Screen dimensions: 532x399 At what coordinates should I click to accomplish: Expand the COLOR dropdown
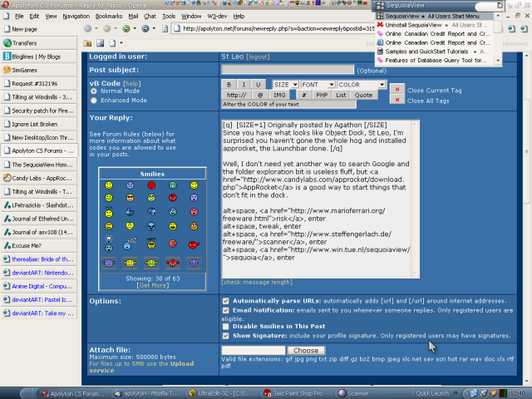(362, 85)
